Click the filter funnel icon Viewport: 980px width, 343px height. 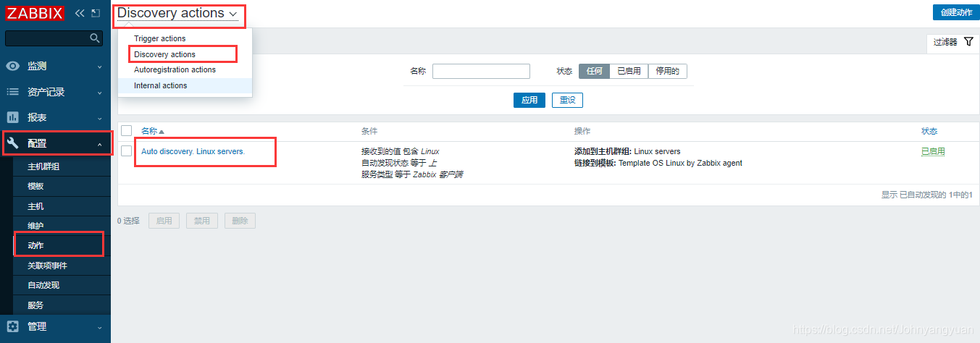968,42
